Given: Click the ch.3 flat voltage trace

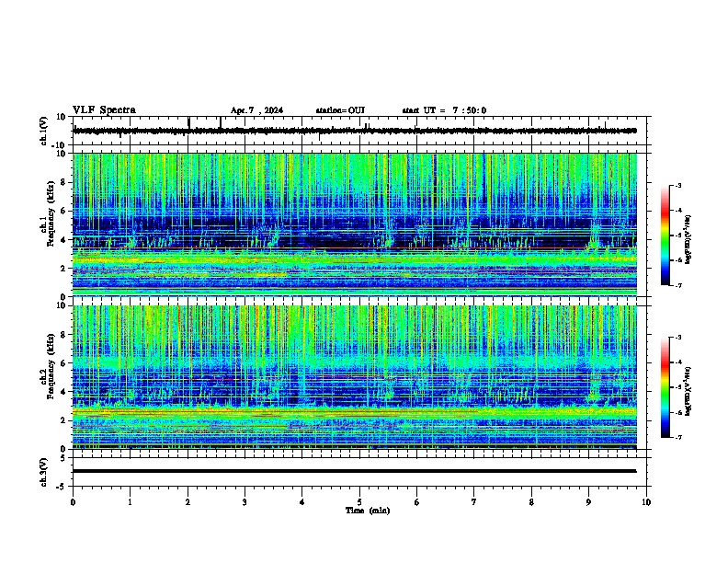Looking at the screenshot, I should point(355,471).
